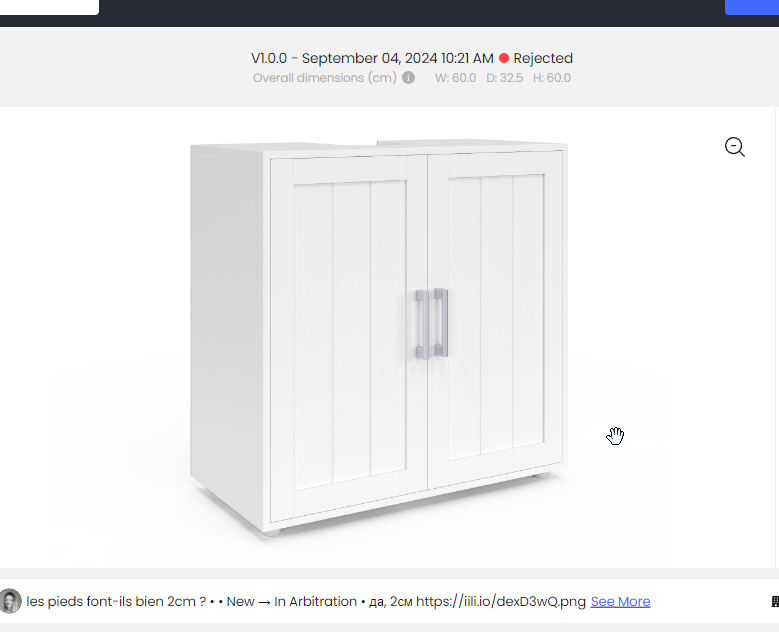Screen dimensions: 779x632
Task: Click the blue button in the dark header
Action: [x=752, y=7]
